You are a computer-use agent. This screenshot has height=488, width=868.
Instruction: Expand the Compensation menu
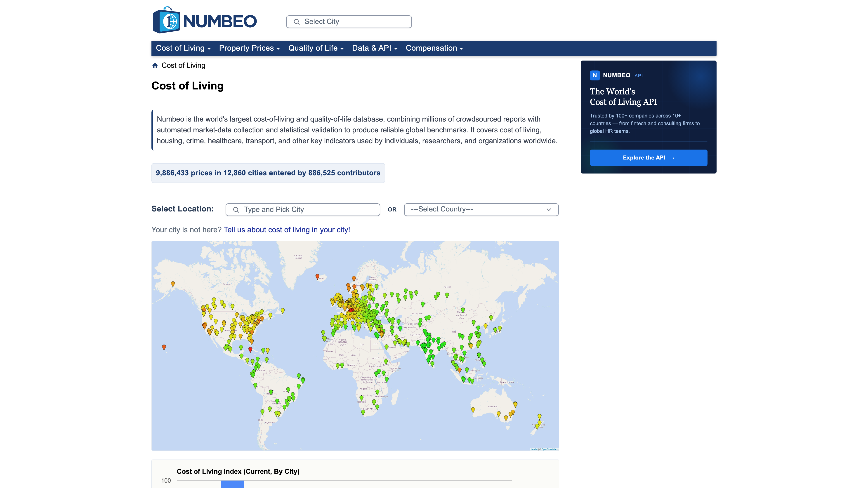coord(434,48)
